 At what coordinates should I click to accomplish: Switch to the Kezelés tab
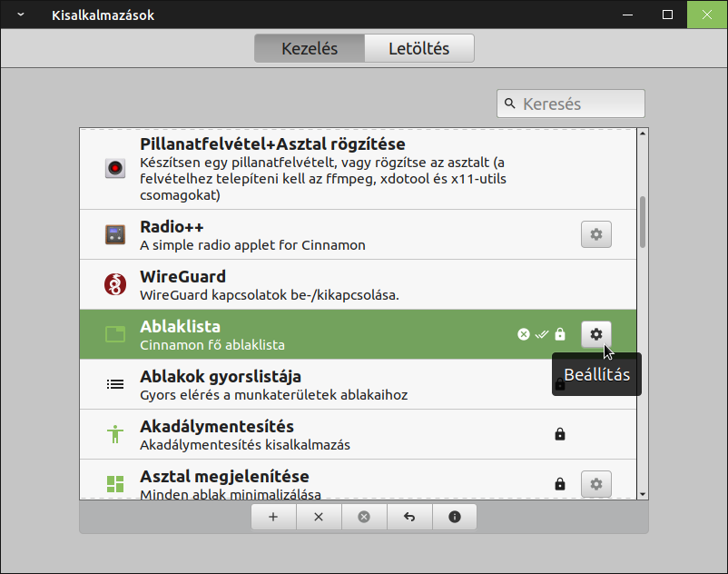click(x=310, y=48)
